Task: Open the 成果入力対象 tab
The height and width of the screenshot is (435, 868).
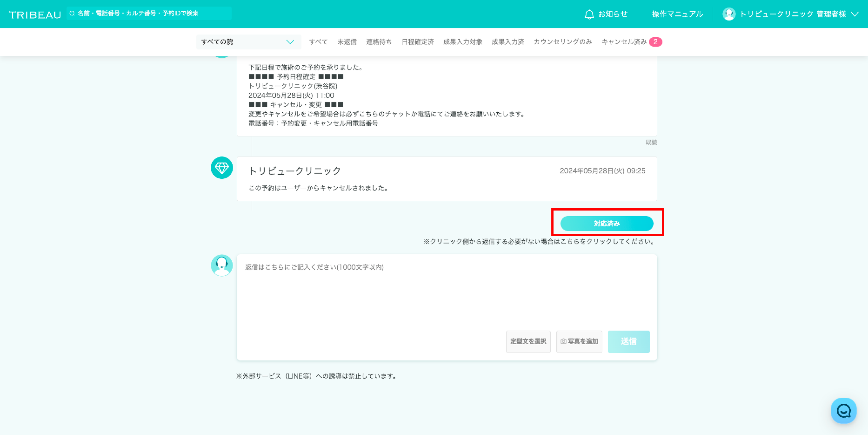Action: coord(463,42)
